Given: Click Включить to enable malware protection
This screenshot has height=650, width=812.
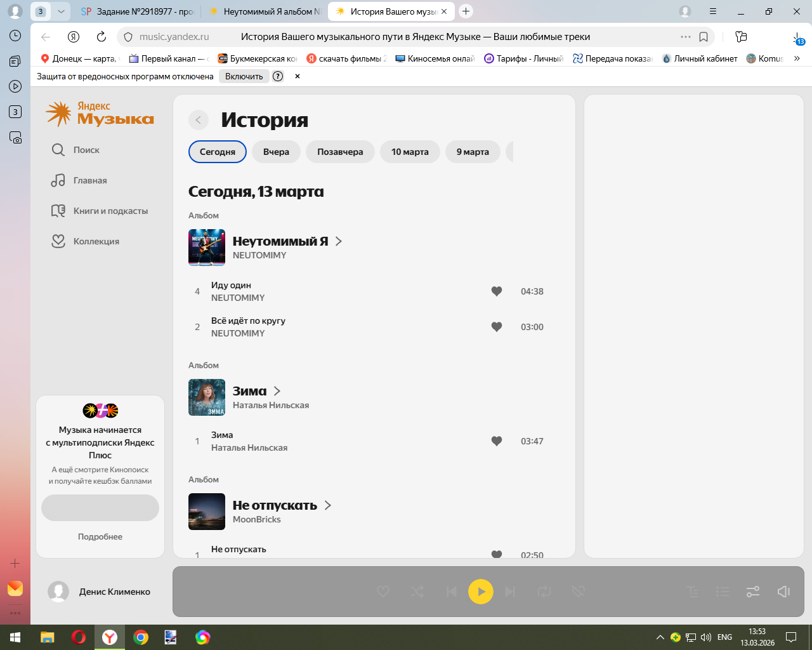Looking at the screenshot, I should (244, 76).
